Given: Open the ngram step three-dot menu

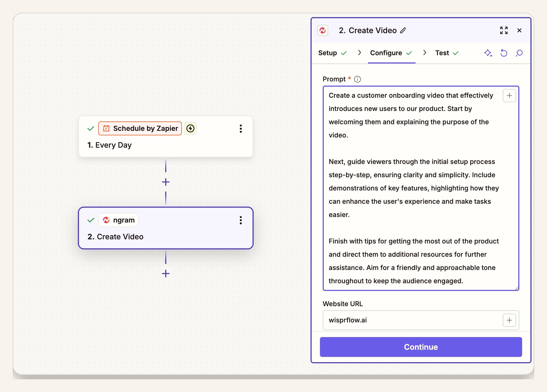Looking at the screenshot, I should pyautogui.click(x=241, y=220).
